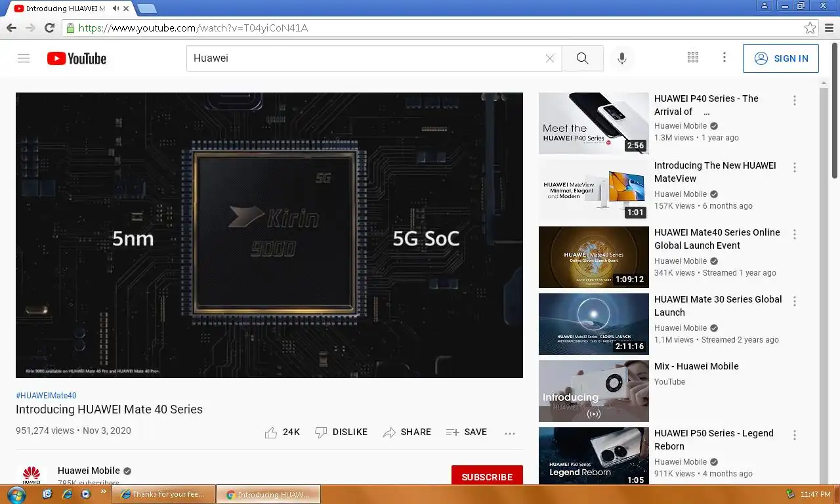Subscribe to Huawei Mobile channel

pyautogui.click(x=487, y=476)
